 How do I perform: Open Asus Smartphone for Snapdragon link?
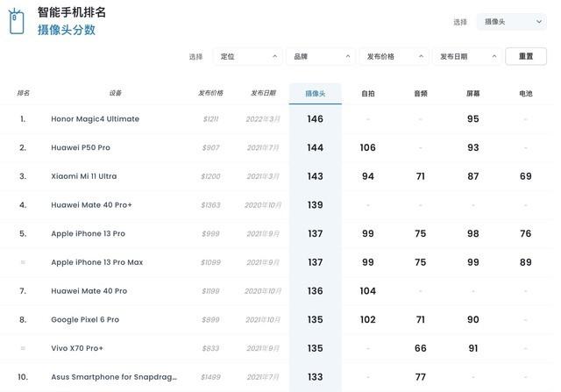click(114, 377)
